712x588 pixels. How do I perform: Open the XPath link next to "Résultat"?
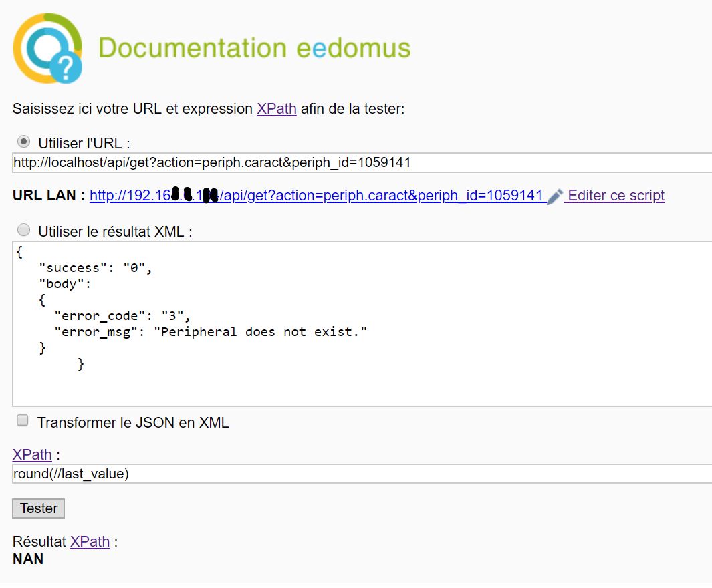pos(90,541)
